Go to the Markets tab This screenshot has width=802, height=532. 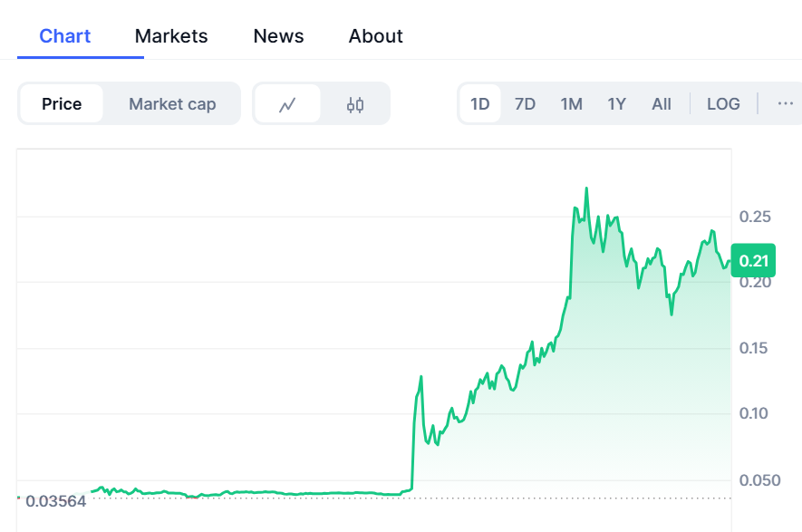[171, 36]
